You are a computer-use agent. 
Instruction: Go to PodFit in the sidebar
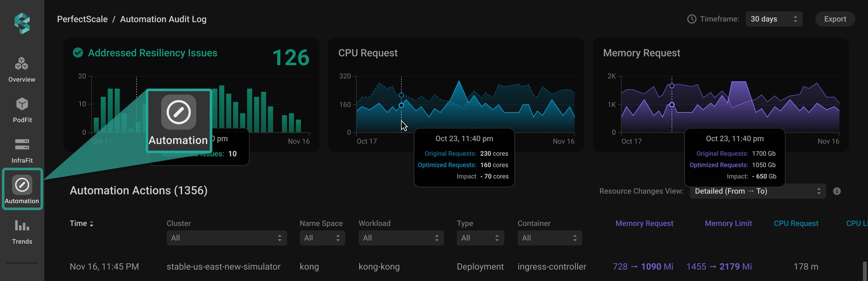point(22,110)
